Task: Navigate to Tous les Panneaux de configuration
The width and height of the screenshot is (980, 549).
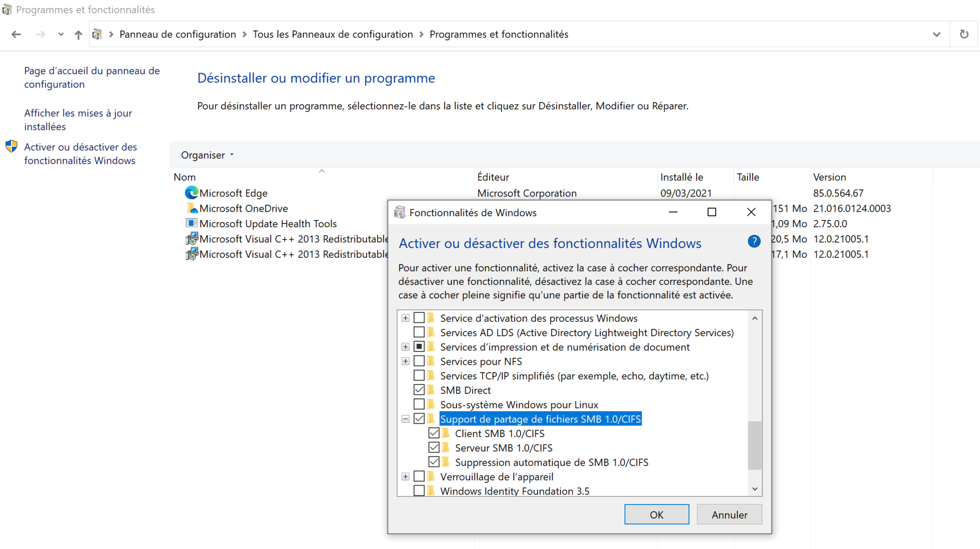Action: click(333, 34)
